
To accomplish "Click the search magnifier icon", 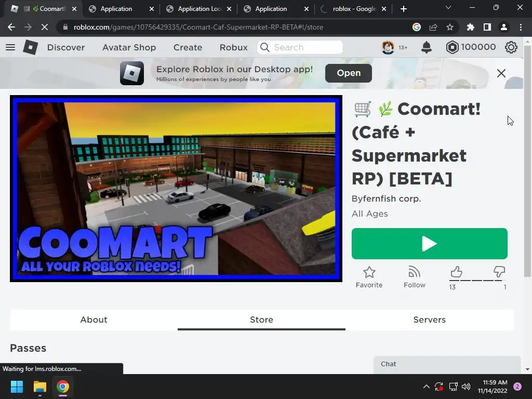I will click(x=264, y=47).
